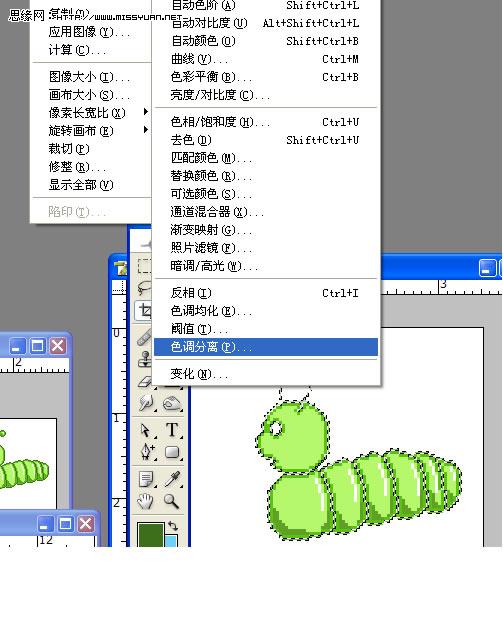Choose 照片滤镜 (F) menu item
The height and width of the screenshot is (634, 503).
[266, 248]
